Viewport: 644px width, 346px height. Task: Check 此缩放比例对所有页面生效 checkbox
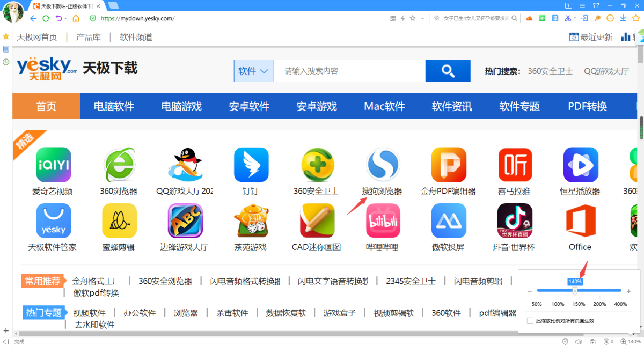530,321
